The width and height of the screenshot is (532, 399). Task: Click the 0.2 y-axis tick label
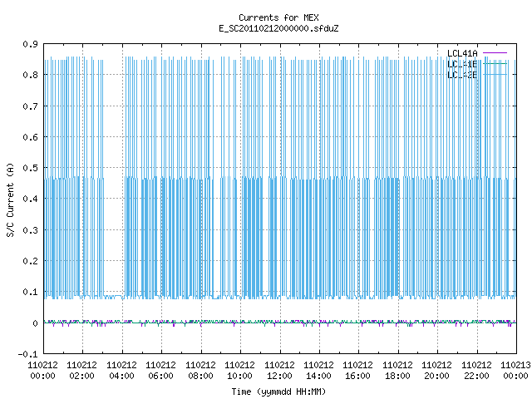tap(30, 261)
